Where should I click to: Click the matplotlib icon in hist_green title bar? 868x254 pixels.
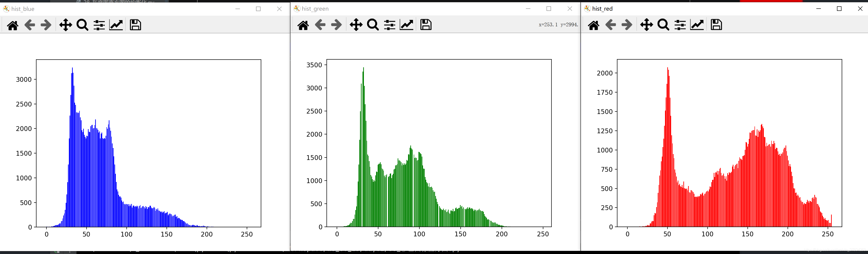[297, 9]
